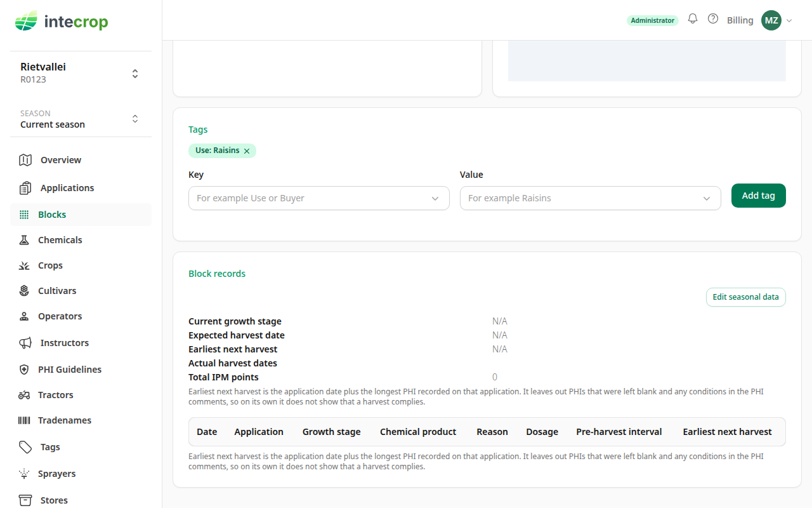
Task: Open the Billing link
Action: point(740,20)
